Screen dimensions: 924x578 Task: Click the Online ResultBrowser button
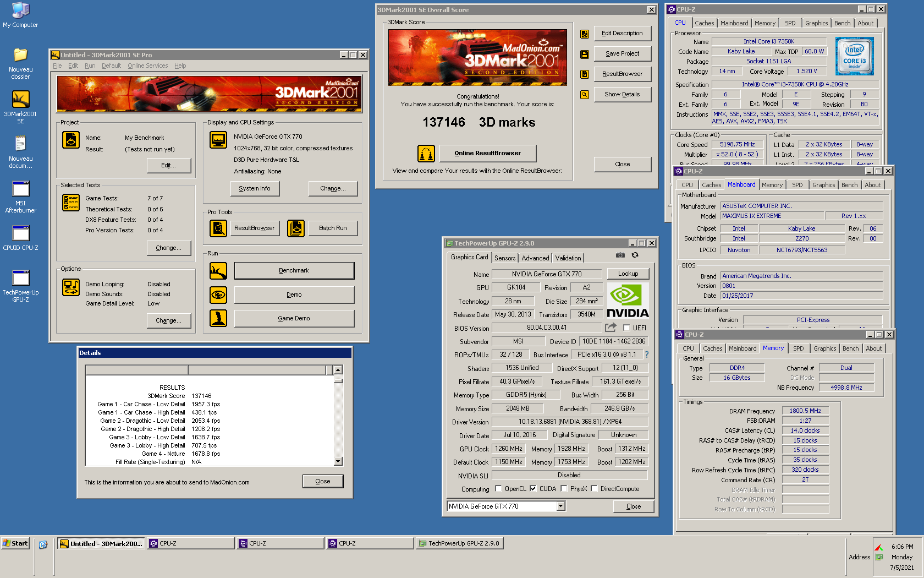pos(488,153)
